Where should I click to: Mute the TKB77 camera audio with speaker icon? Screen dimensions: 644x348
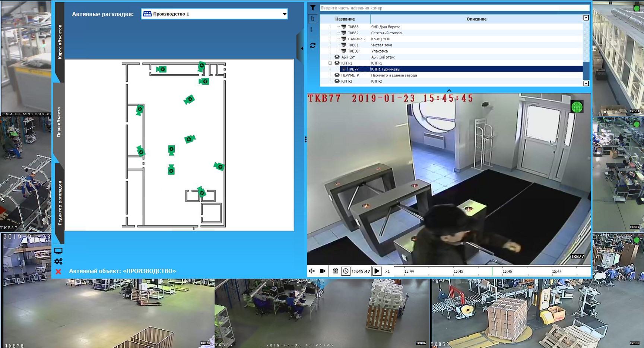pos(312,272)
